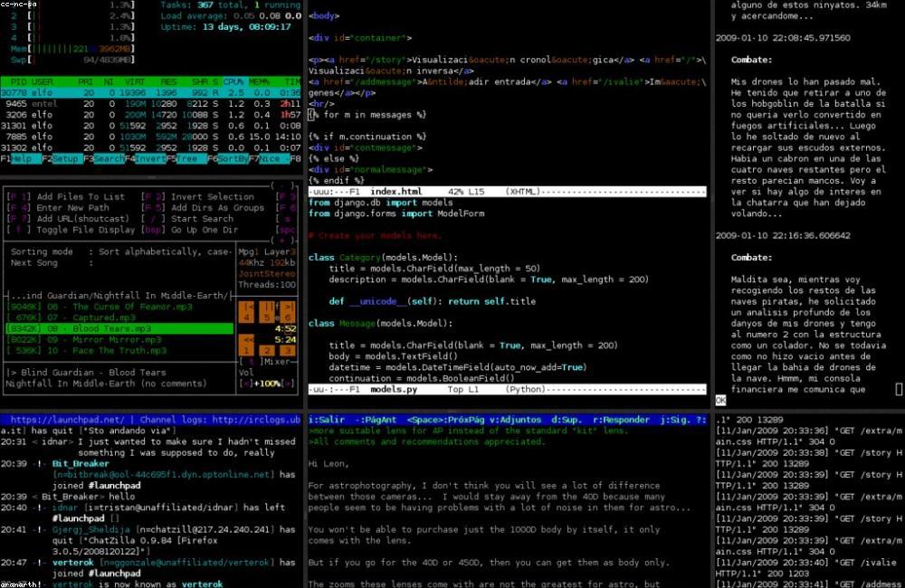Lower volume with the left mixer bracket
Image resolution: width=905 pixels, height=588 pixels.
[245, 384]
